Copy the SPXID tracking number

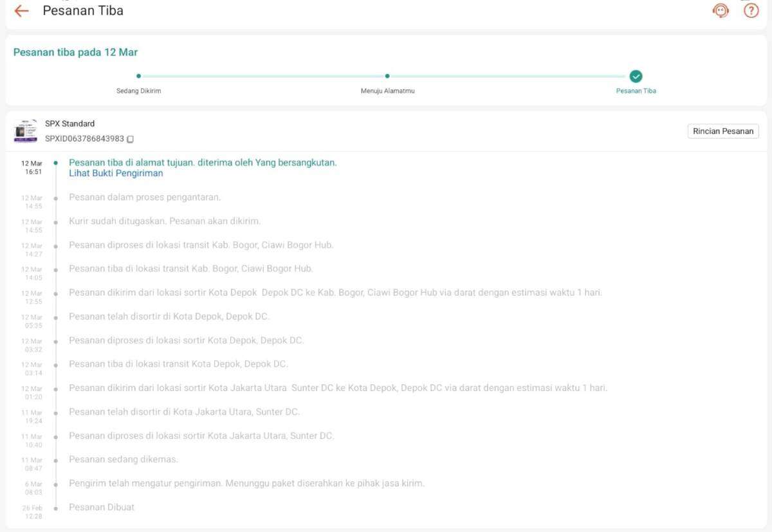(131, 139)
